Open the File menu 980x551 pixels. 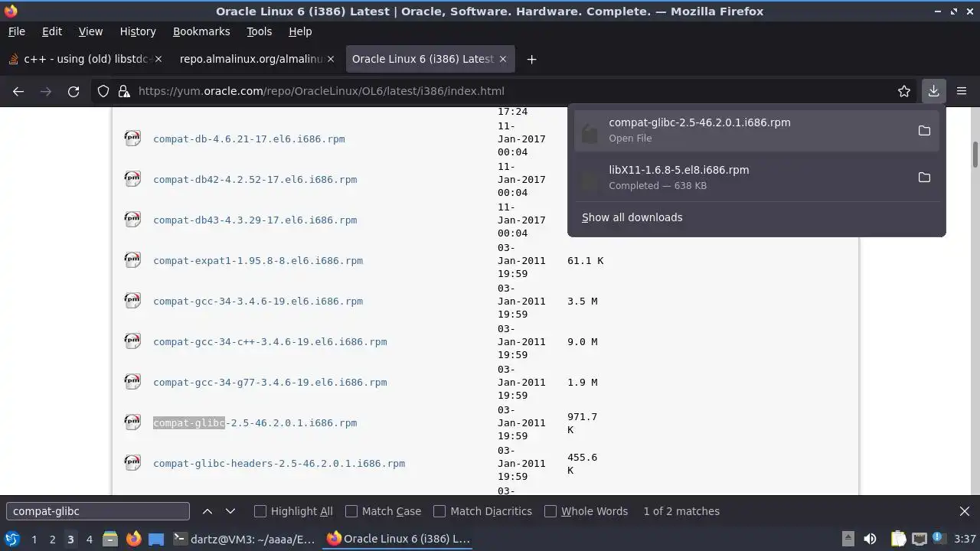[16, 31]
